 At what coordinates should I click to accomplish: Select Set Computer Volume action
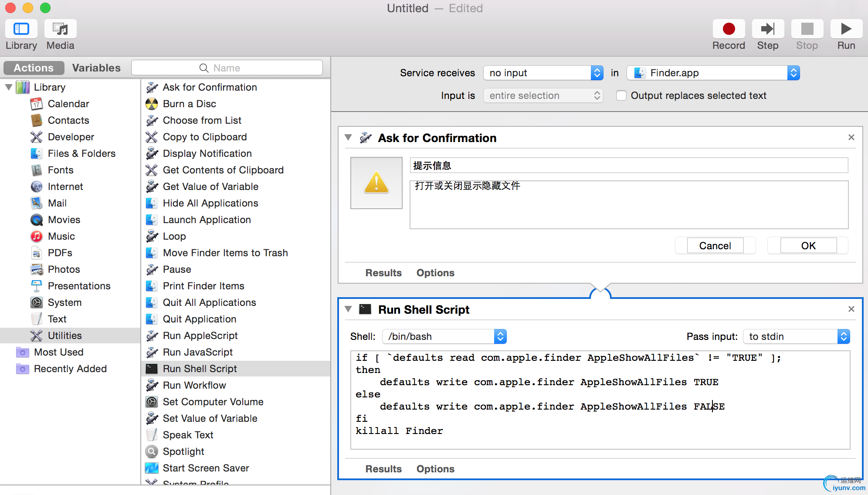[x=213, y=402]
